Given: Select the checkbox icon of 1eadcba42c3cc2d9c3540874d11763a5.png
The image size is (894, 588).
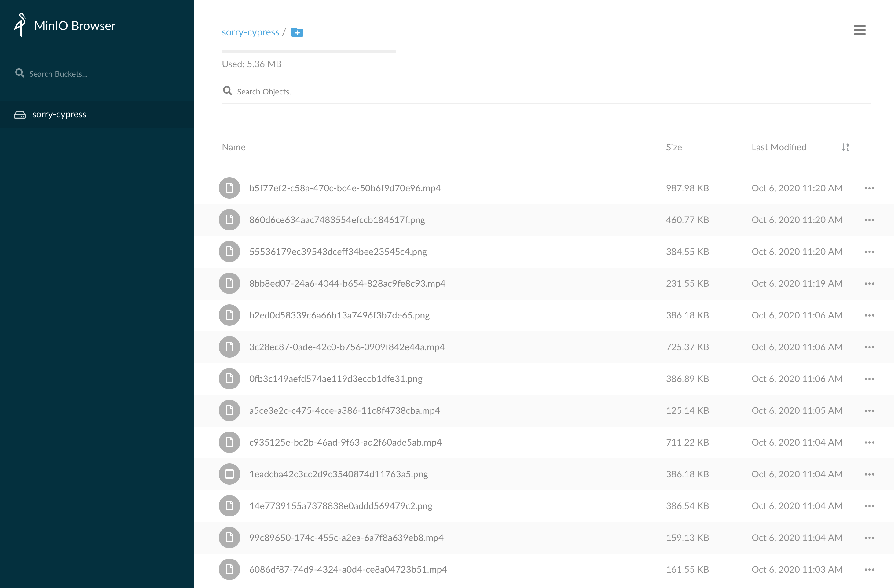Looking at the screenshot, I should [x=229, y=474].
